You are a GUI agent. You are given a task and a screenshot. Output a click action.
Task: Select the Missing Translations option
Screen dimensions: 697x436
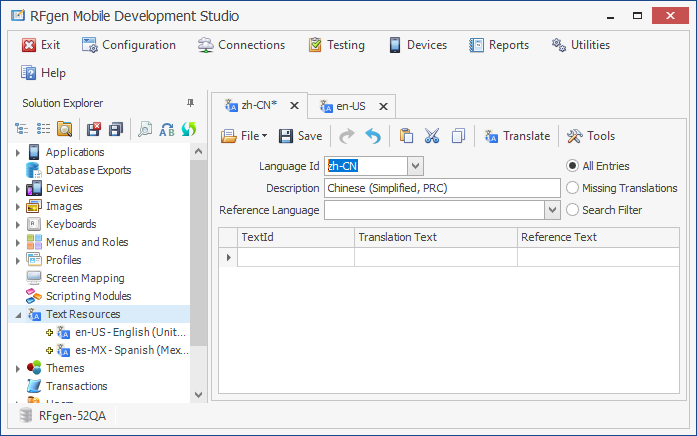[x=573, y=188]
